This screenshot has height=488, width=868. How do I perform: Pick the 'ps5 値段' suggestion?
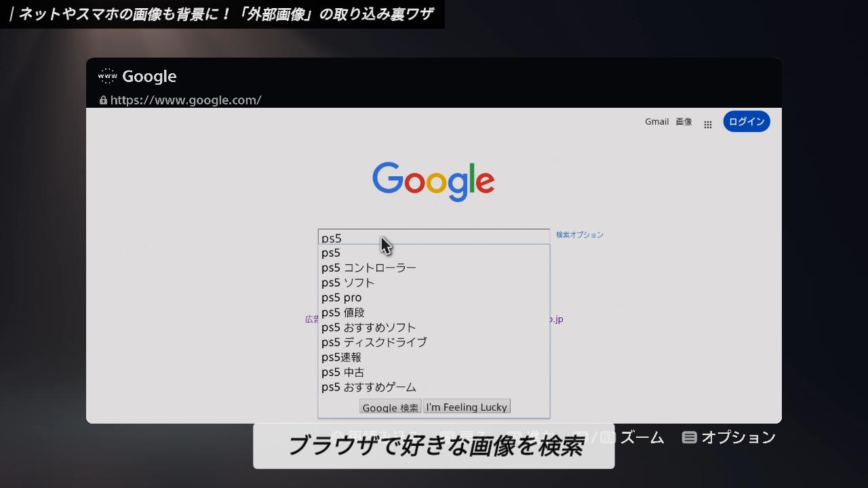pos(343,312)
